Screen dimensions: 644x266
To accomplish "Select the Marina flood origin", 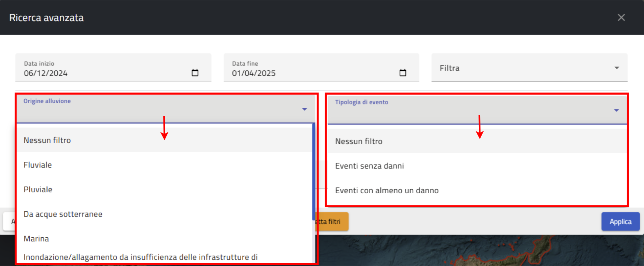I will (36, 239).
